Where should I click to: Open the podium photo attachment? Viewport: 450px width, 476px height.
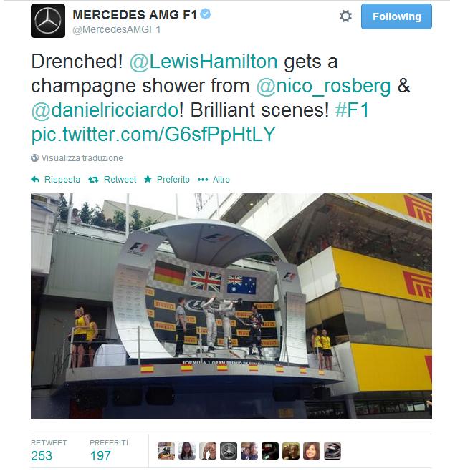231,306
